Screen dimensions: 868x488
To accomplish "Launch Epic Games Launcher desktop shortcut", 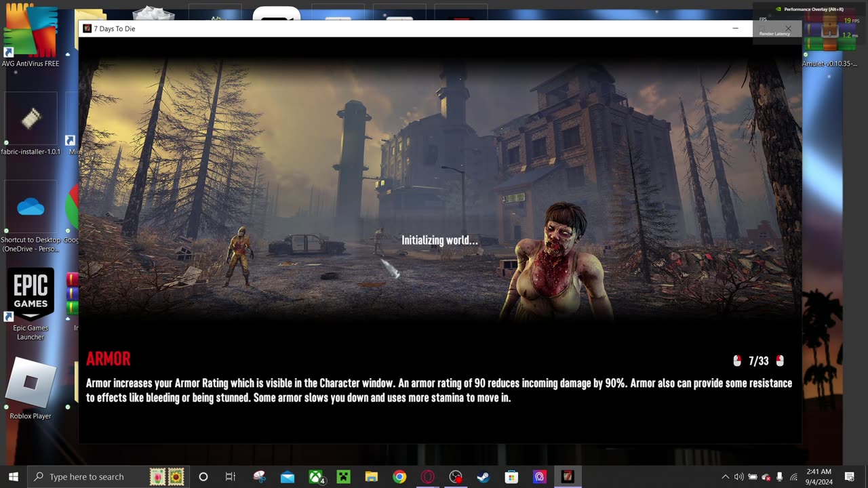I will [31, 304].
